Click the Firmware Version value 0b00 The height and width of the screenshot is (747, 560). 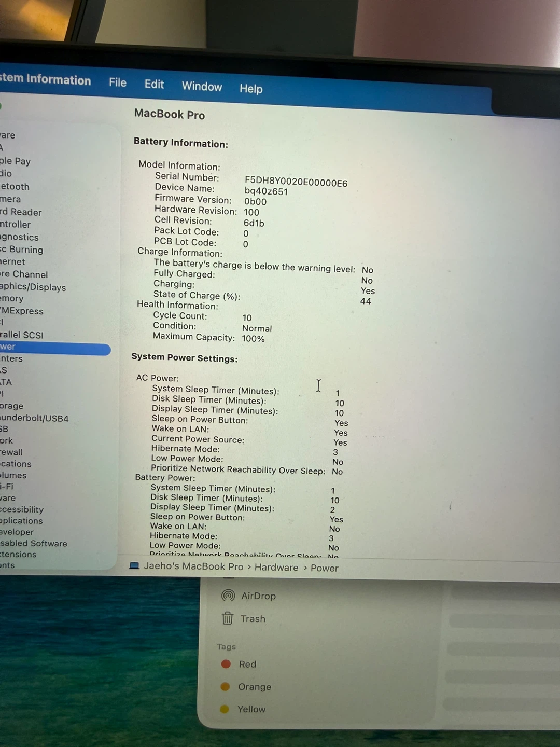pos(255,202)
